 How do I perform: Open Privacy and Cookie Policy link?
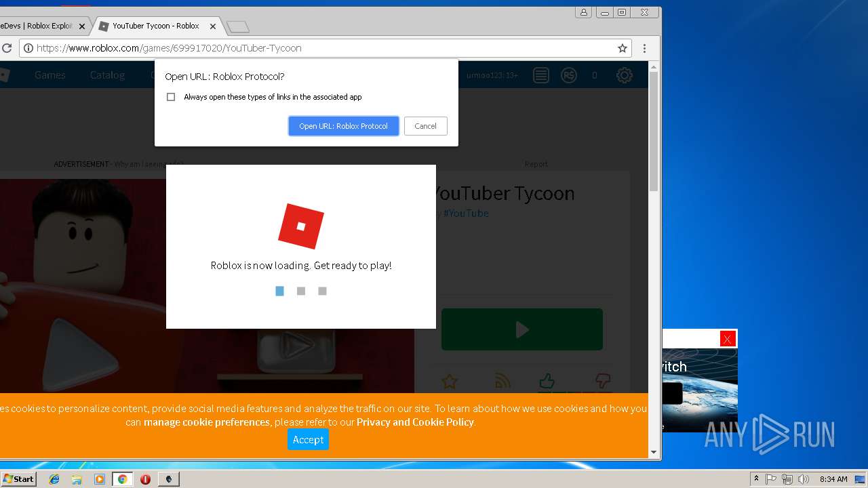(415, 422)
